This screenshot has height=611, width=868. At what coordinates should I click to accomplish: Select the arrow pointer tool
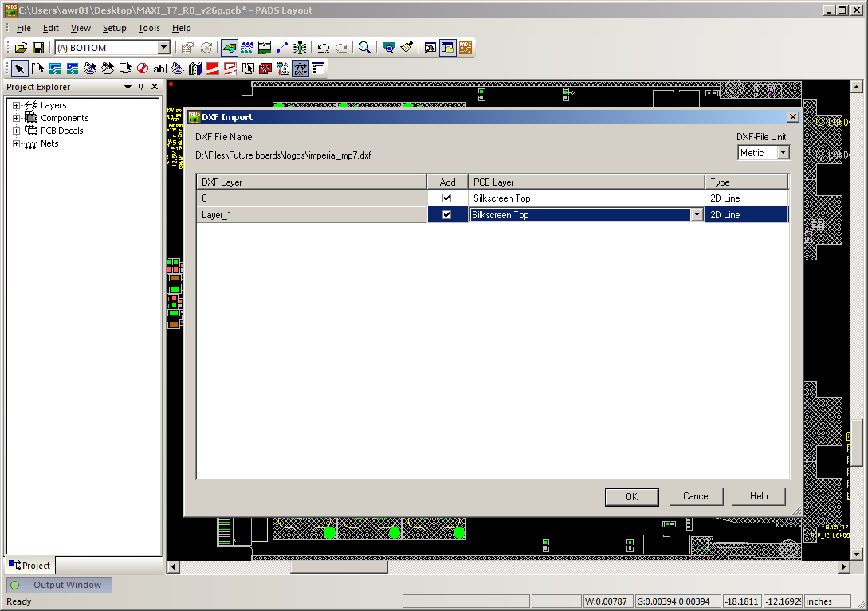[19, 69]
